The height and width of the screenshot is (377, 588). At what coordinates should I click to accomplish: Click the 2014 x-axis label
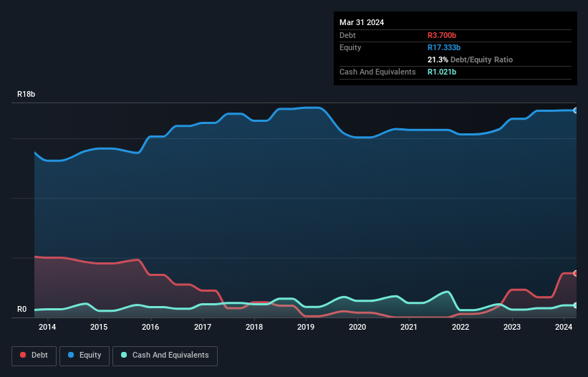click(x=47, y=327)
